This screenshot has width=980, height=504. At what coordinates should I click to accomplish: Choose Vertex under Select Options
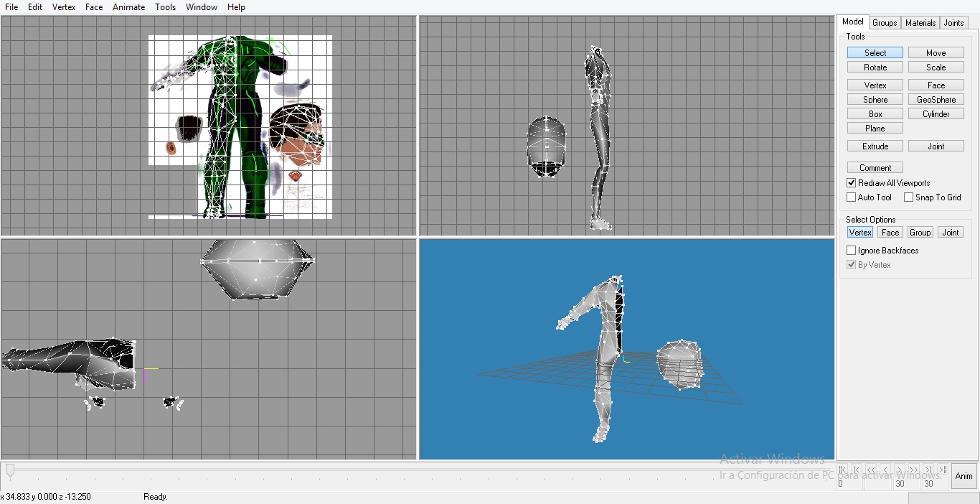point(860,233)
